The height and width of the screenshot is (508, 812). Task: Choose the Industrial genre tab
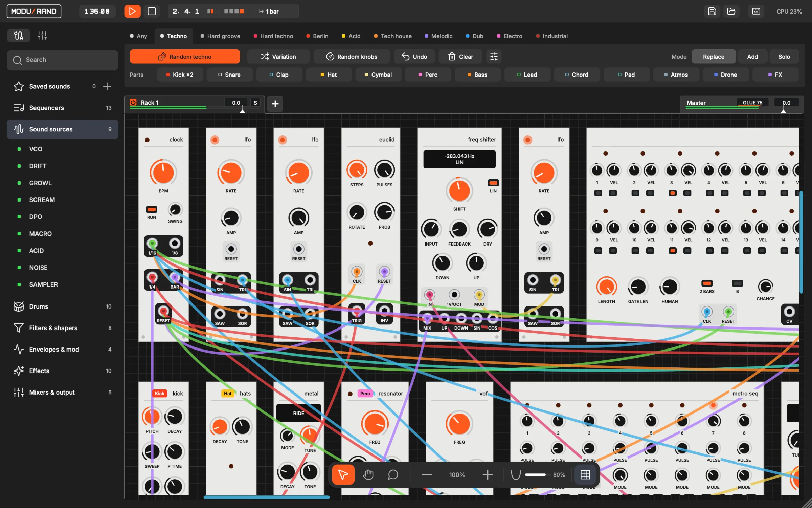click(552, 36)
